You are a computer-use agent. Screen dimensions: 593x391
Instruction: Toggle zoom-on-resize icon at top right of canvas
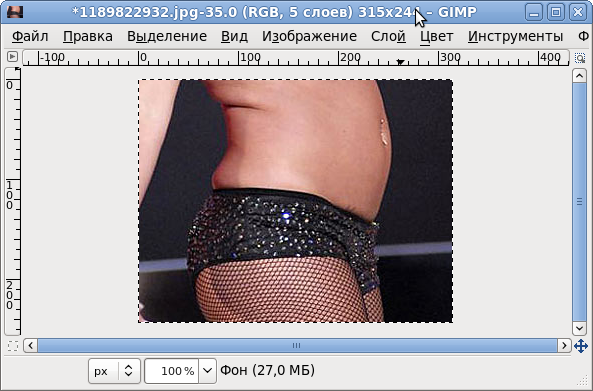click(x=580, y=58)
